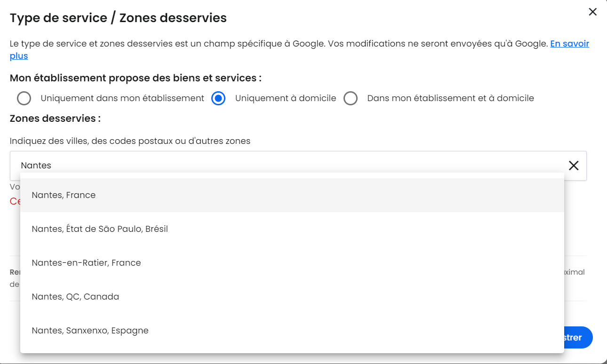Select 'Nantes, QC, Canada' option
The width and height of the screenshot is (607, 364).
pyautogui.click(x=75, y=297)
